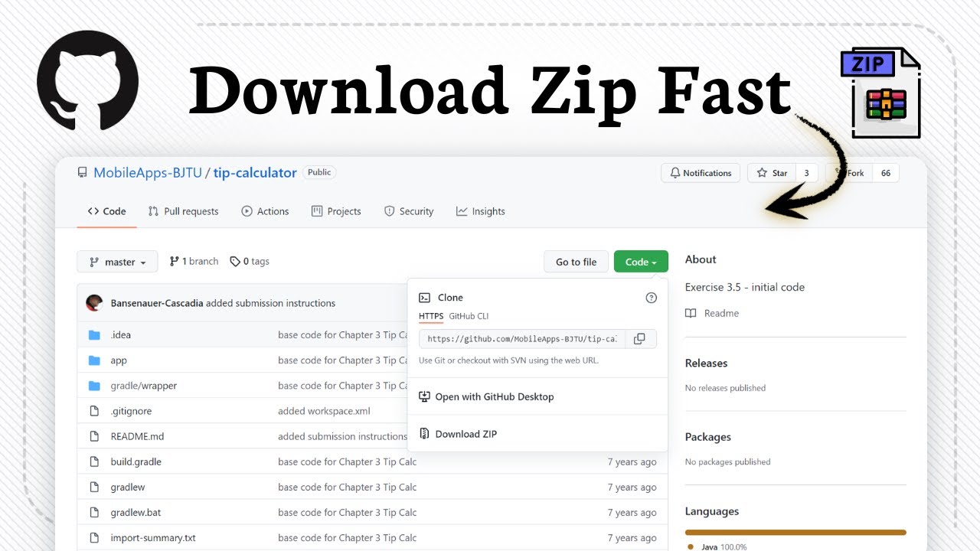
Task: Click the README.md file icon
Action: pos(95,436)
